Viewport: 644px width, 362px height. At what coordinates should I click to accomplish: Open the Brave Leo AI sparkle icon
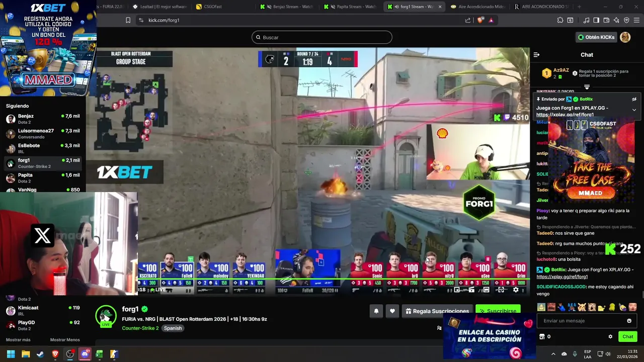click(616, 20)
